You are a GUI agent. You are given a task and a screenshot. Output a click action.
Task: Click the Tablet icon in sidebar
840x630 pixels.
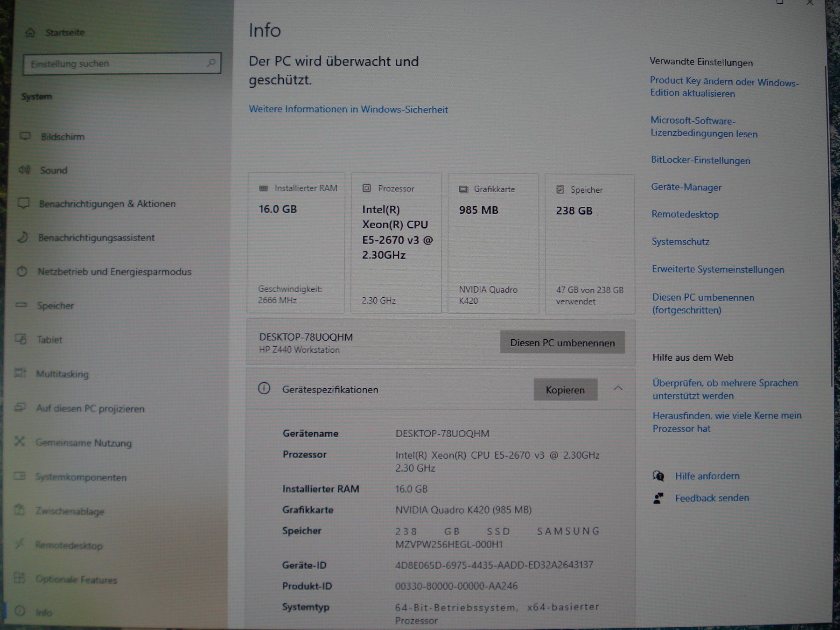click(x=21, y=339)
